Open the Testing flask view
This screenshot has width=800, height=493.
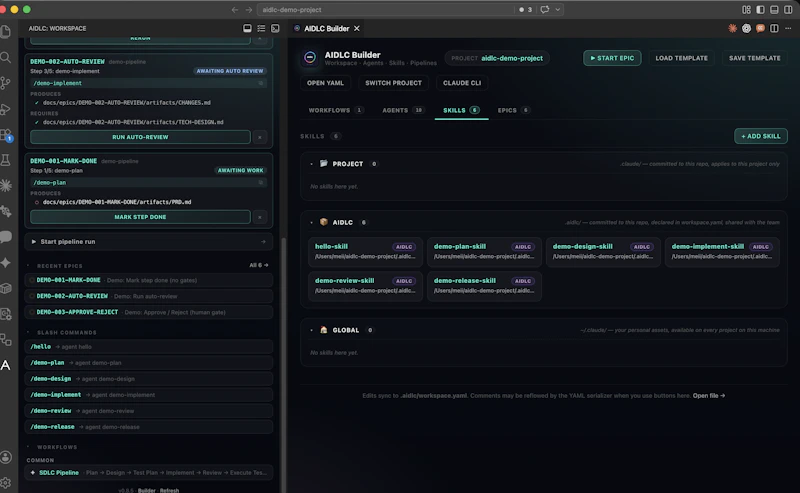pos(6,160)
